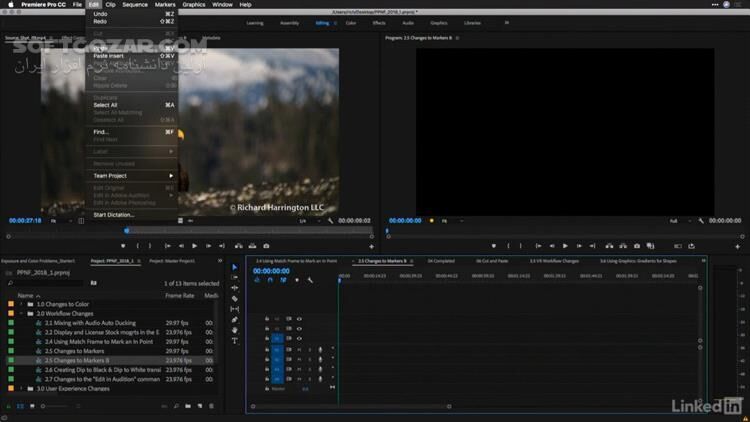Play the Program monitor sequence
Screen dimensions: 750x422
565,246
